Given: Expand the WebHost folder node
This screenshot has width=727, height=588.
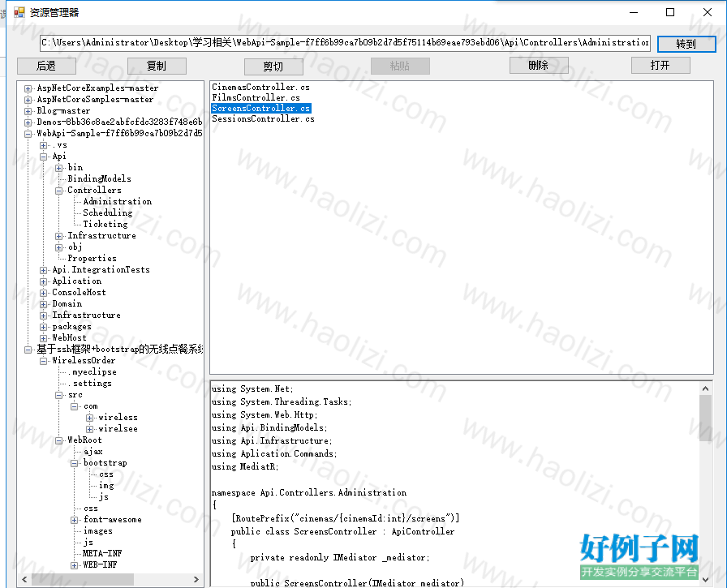Looking at the screenshot, I should pos(44,338).
